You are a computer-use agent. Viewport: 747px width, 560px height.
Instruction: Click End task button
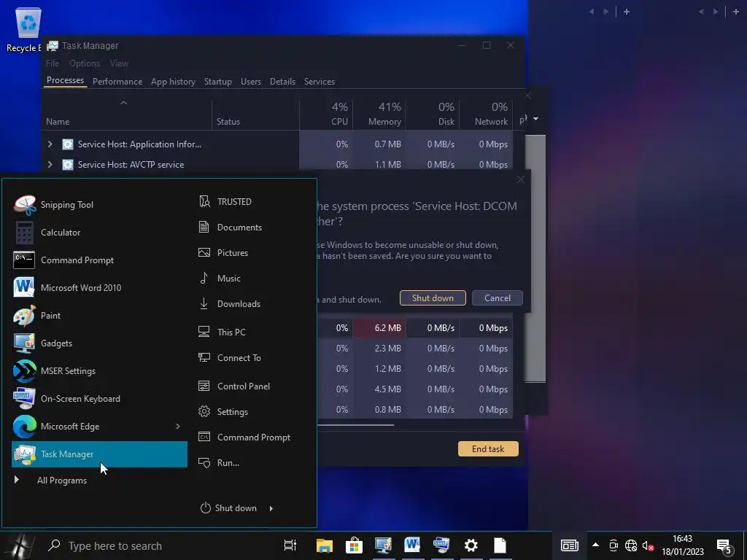click(488, 448)
